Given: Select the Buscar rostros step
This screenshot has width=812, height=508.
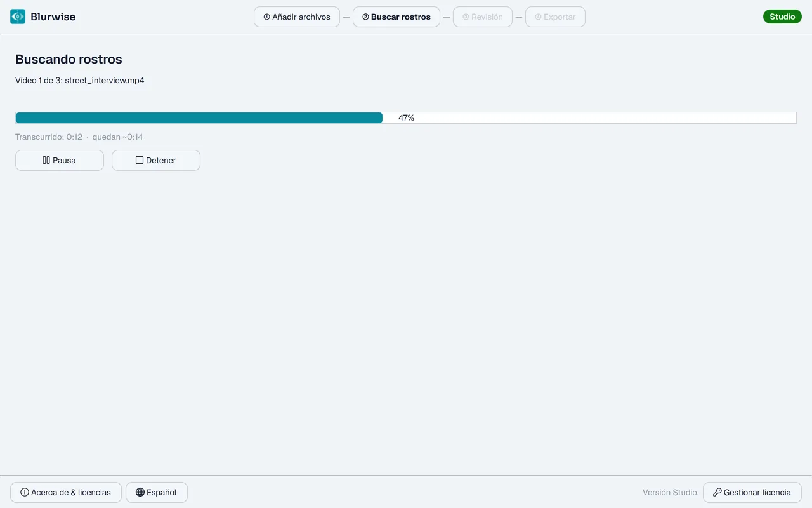Looking at the screenshot, I should pyautogui.click(x=396, y=17).
